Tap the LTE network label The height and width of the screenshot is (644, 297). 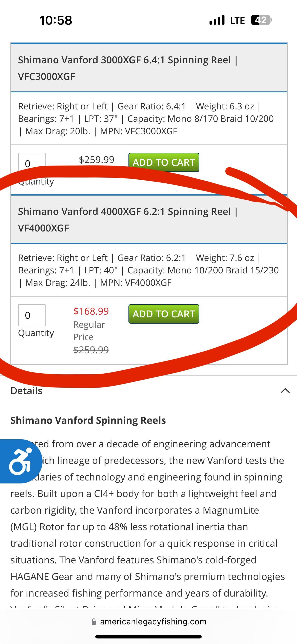[x=237, y=20]
